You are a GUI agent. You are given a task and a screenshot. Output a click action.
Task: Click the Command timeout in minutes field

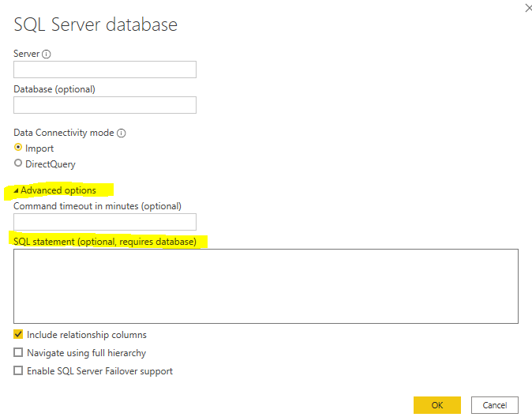tap(105, 222)
